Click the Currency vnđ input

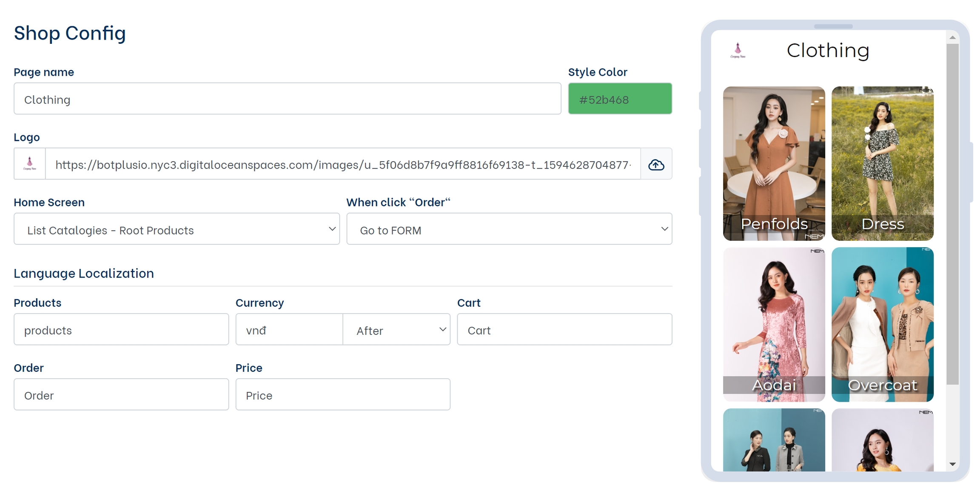pyautogui.click(x=289, y=330)
